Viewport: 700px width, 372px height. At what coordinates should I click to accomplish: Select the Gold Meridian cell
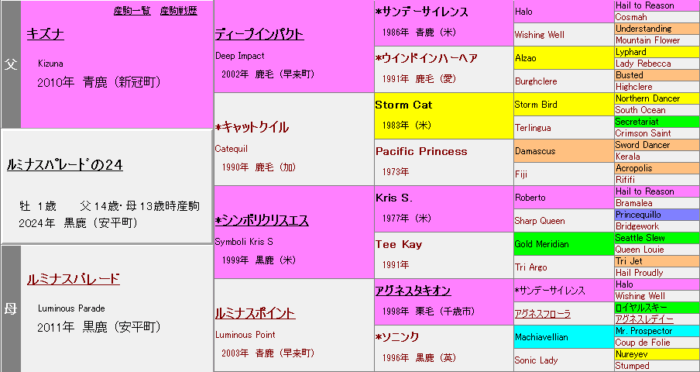(564, 244)
